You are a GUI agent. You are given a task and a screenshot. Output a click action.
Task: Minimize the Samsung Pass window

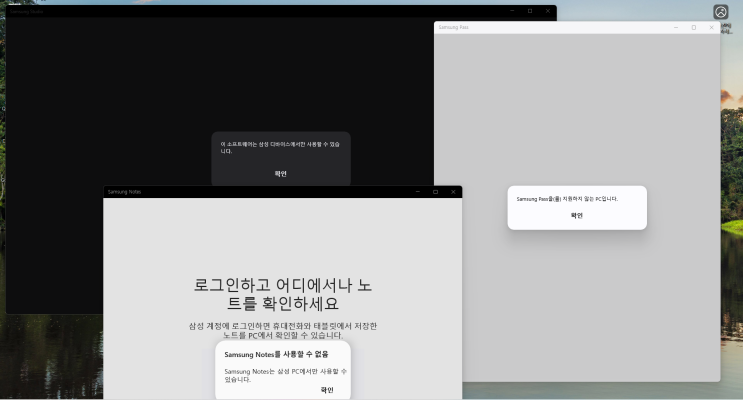pos(676,27)
